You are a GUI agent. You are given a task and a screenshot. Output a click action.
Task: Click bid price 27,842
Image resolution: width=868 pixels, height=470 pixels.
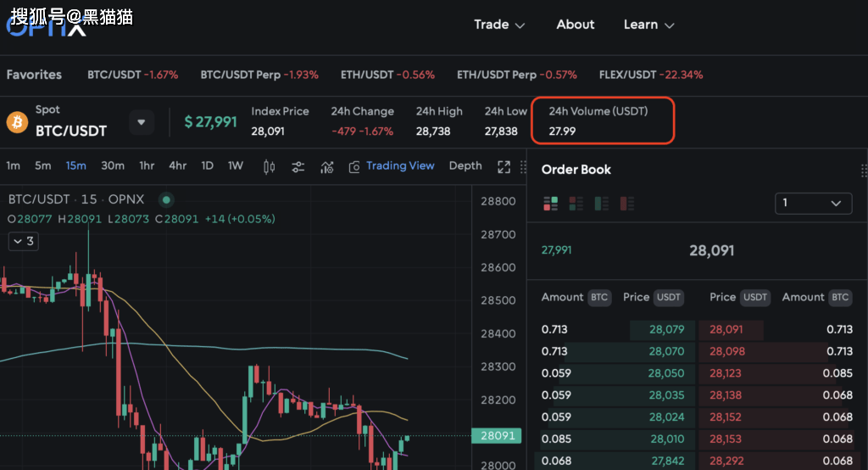coord(668,462)
